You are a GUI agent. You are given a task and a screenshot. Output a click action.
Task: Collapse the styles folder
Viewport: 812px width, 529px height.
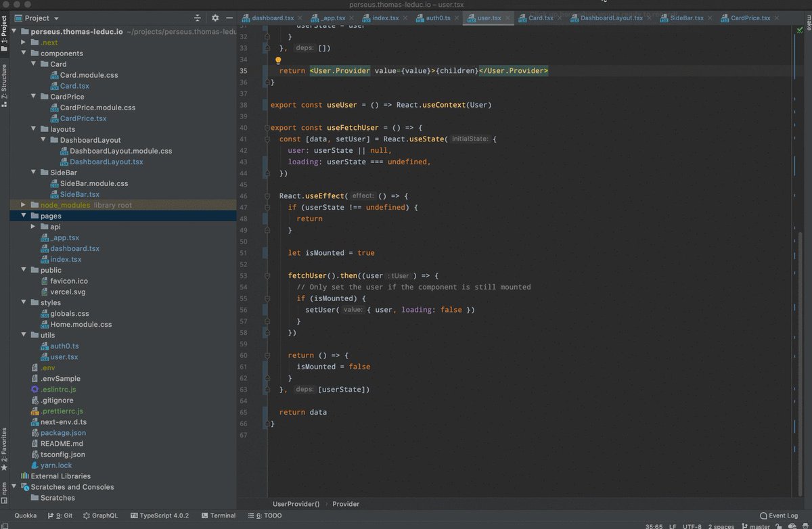coord(24,302)
